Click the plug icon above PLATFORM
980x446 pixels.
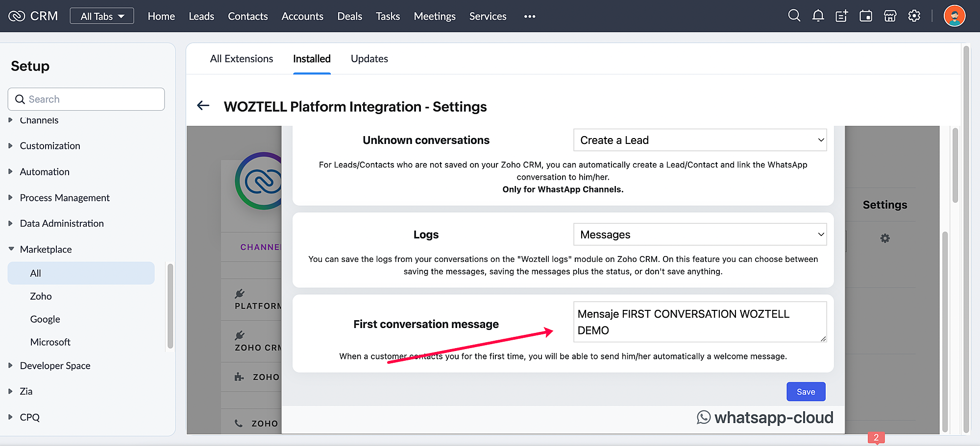click(240, 294)
